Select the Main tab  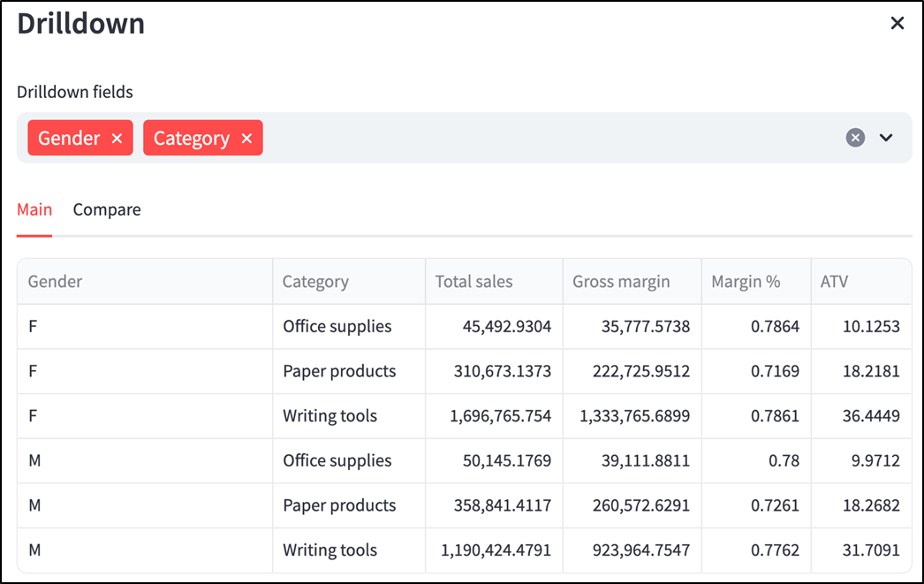click(34, 209)
